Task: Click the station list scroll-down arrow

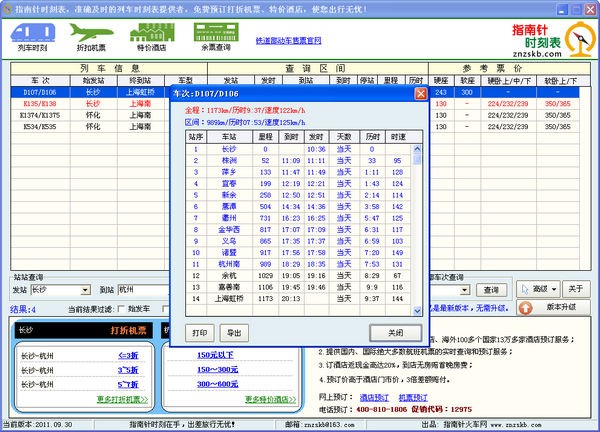Action: [x=417, y=311]
